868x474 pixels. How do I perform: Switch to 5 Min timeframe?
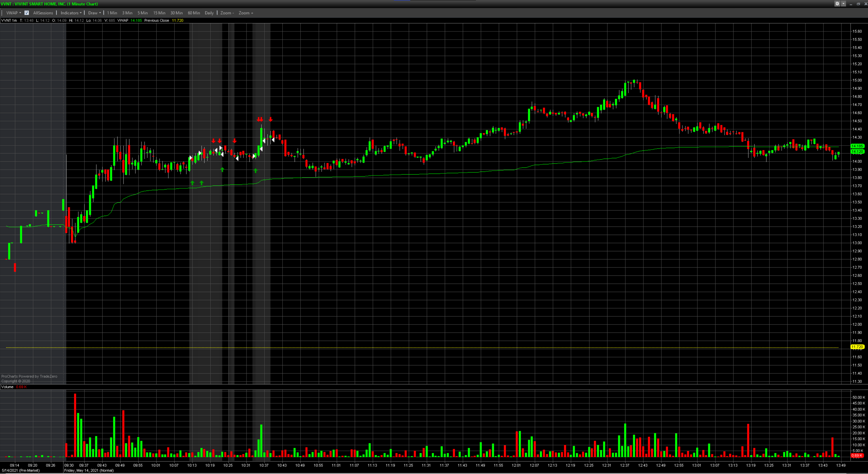(142, 13)
